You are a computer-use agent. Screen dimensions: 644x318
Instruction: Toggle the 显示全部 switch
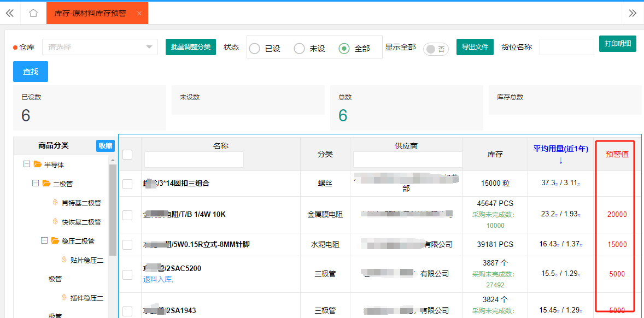[436, 49]
